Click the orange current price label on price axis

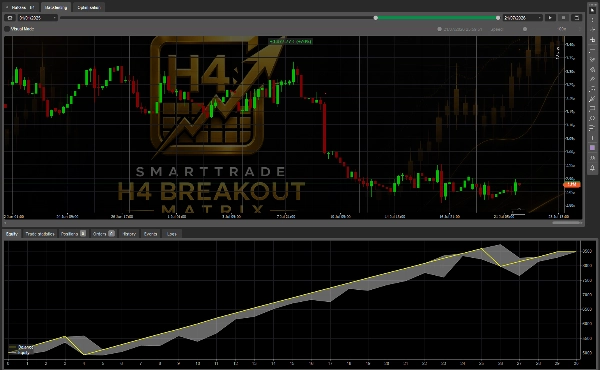point(572,184)
